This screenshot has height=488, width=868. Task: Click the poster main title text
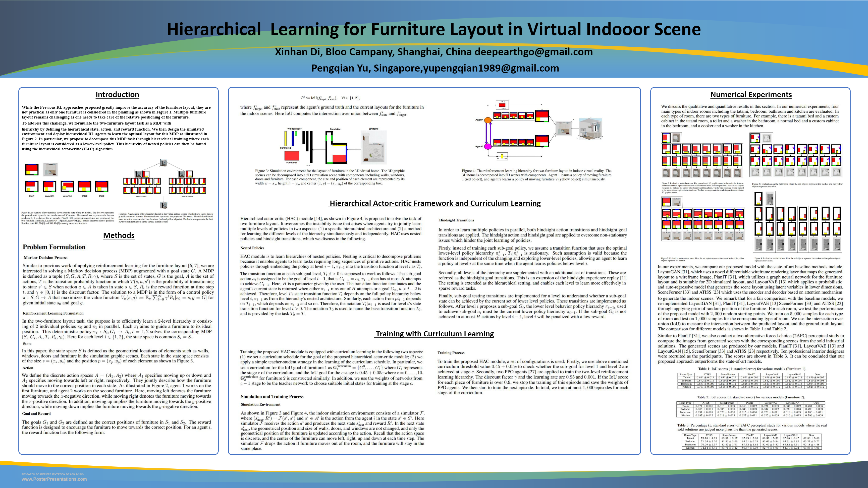(434, 29)
